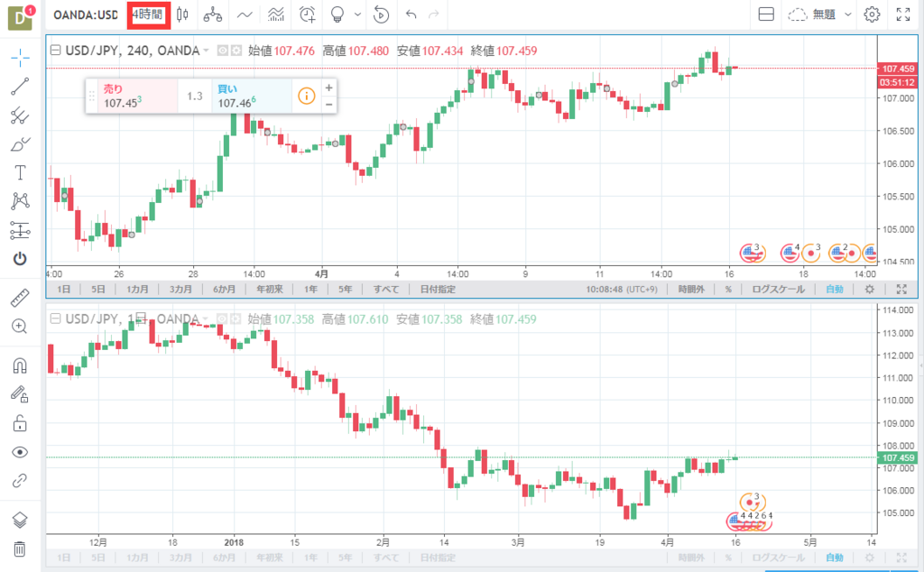Create an alert with the alarm clock icon
Viewport: 924px width, 572px height.
(x=307, y=14)
